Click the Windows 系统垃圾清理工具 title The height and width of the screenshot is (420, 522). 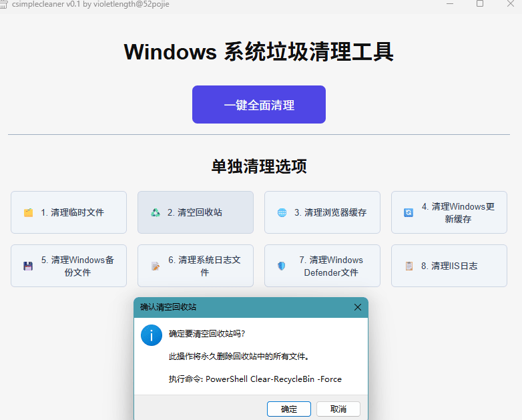tap(259, 52)
